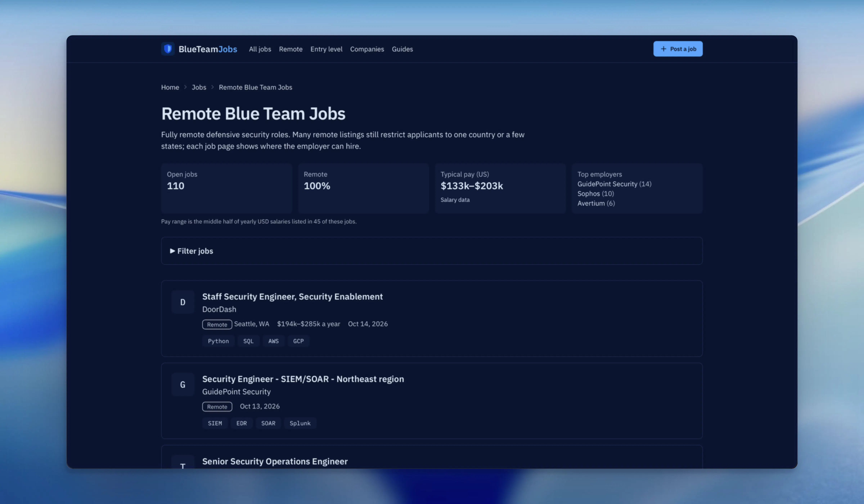Image resolution: width=864 pixels, height=504 pixels.
Task: Click the Seattle, WA location text
Action: click(252, 324)
